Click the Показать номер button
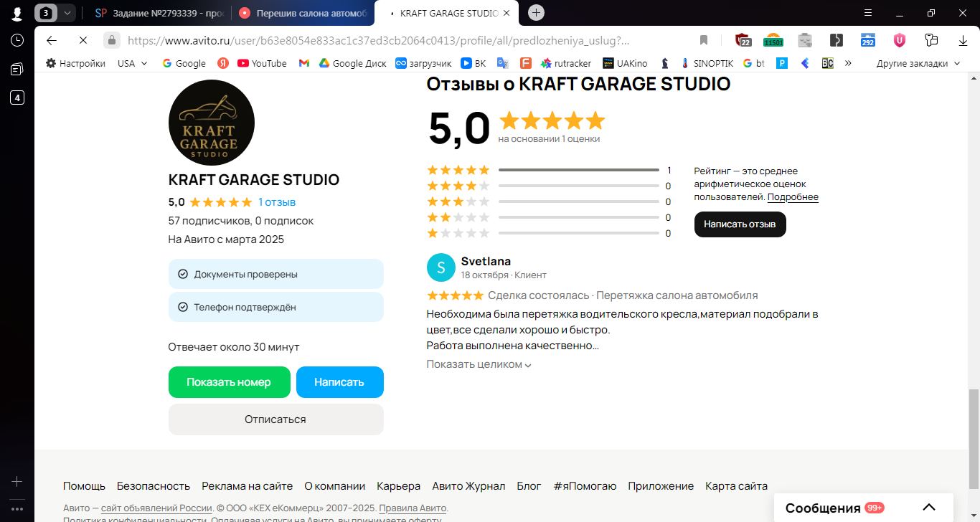 coord(230,382)
